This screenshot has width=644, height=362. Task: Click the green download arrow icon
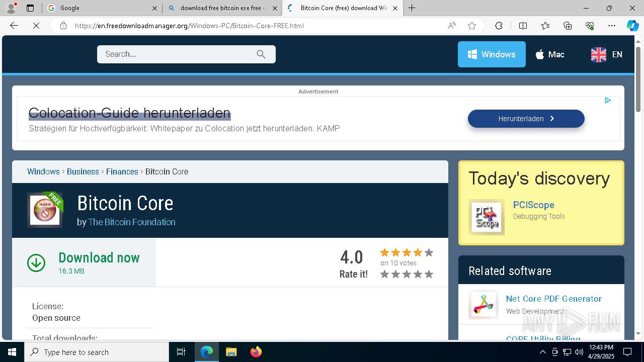click(x=36, y=262)
